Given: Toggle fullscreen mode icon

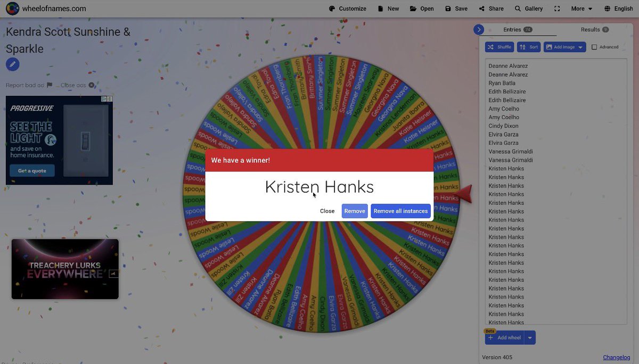Looking at the screenshot, I should pyautogui.click(x=557, y=9).
